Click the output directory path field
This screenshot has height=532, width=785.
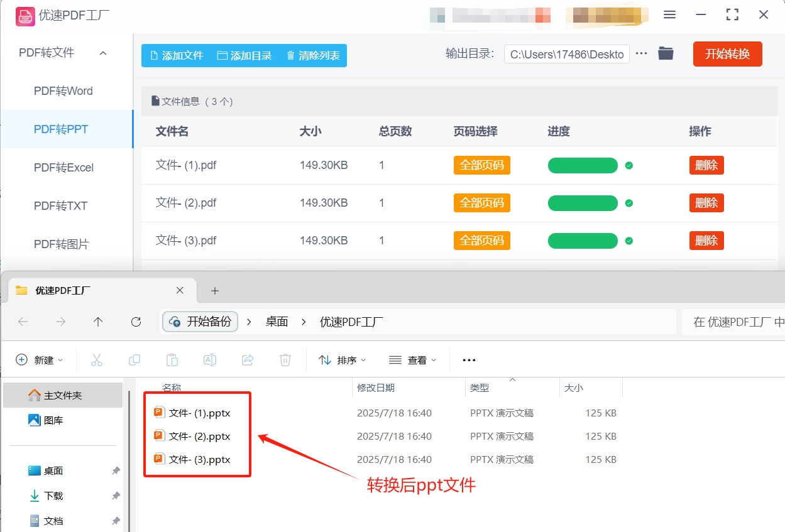coord(566,54)
